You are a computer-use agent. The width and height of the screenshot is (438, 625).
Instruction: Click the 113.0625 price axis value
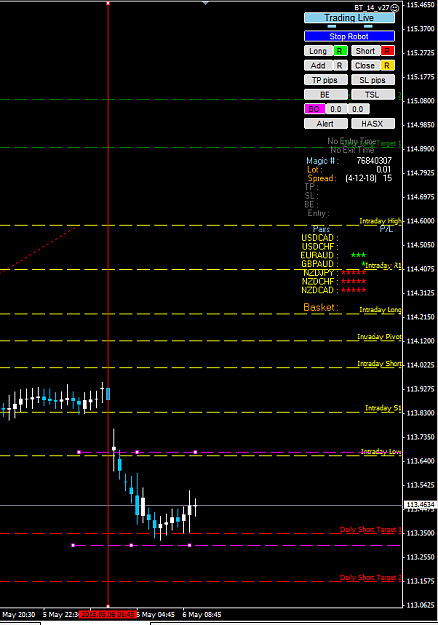point(420,605)
